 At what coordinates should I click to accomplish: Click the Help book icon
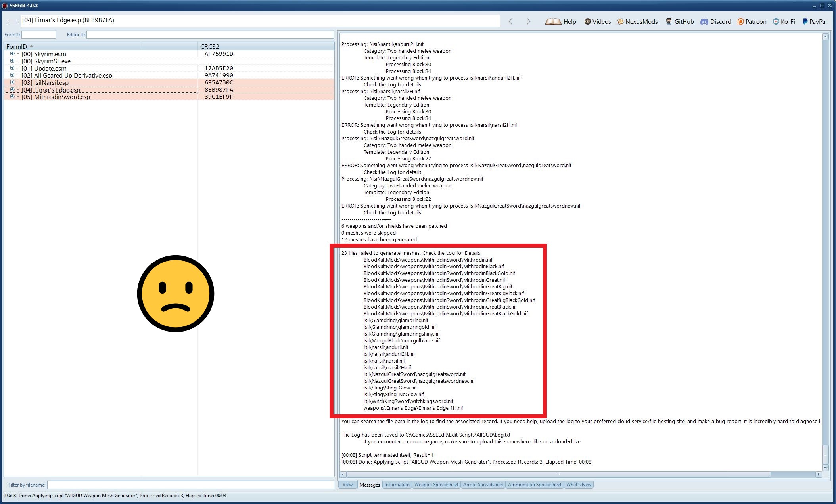[x=553, y=22]
